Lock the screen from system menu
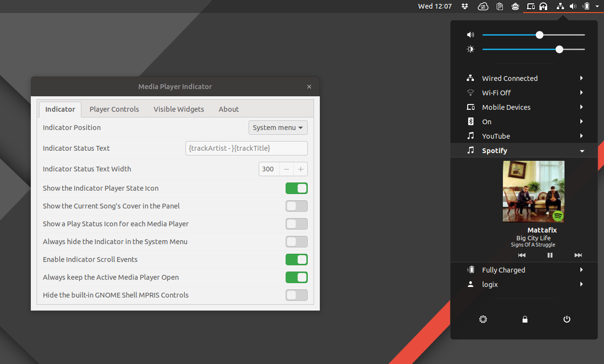 525,319
